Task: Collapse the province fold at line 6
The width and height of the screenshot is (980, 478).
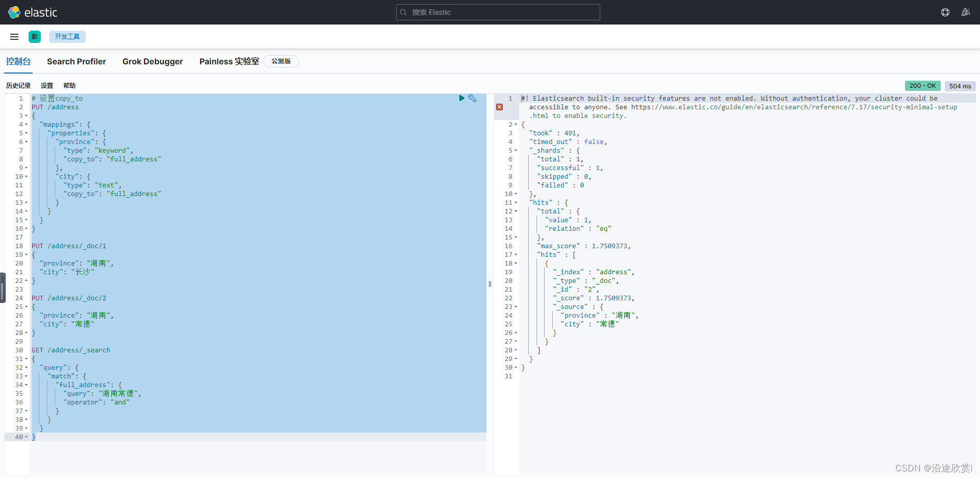Action: click(x=27, y=142)
